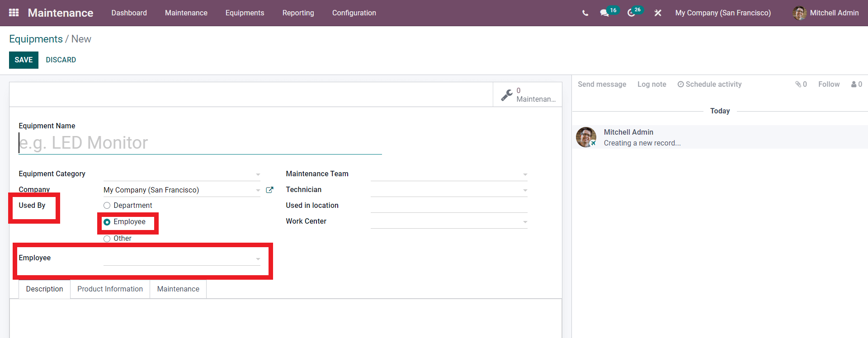
Task: Expand the Technician dropdown
Action: coord(525,190)
